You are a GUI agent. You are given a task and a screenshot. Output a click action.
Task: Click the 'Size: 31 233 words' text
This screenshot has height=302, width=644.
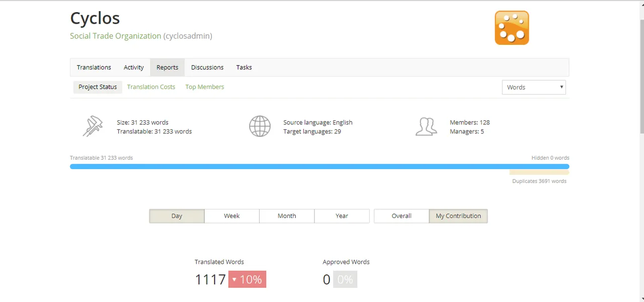[142, 122]
